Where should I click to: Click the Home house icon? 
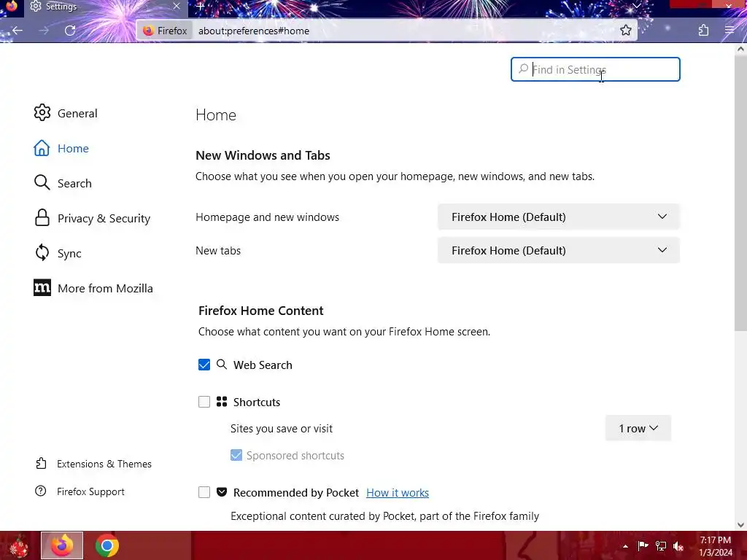[x=42, y=148]
